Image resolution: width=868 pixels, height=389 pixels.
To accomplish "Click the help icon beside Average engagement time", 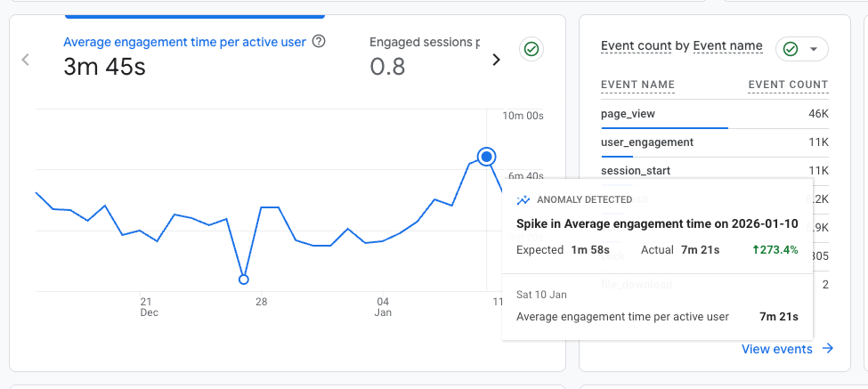I will point(319,41).
